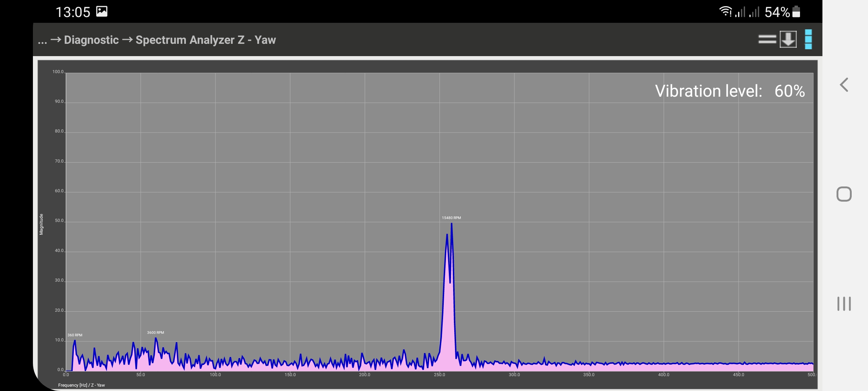Viewport: 868px width, 391px height.
Task: Tap the clock showing 13:05
Action: (73, 12)
